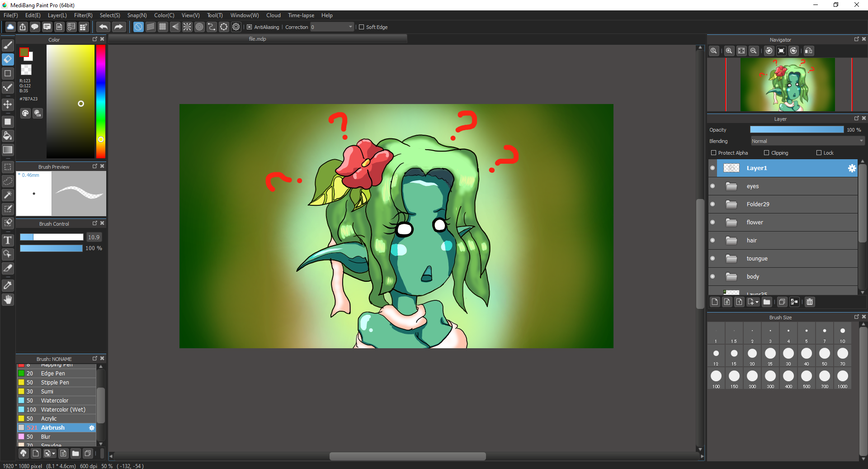Select the Acrylic brush

point(57,419)
